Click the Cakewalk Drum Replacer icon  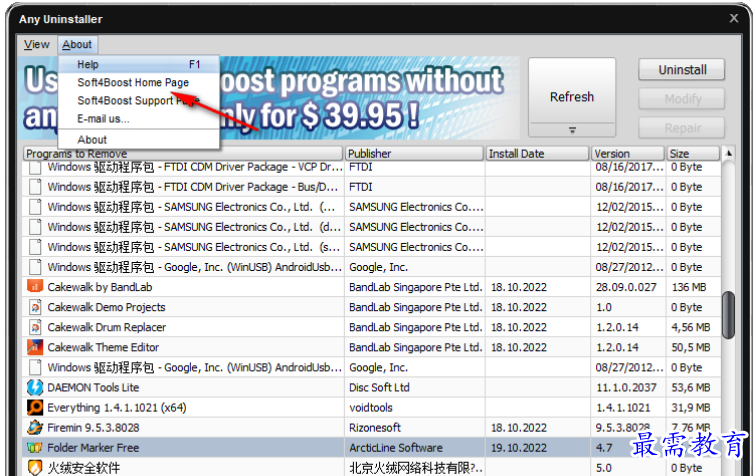[x=35, y=327]
